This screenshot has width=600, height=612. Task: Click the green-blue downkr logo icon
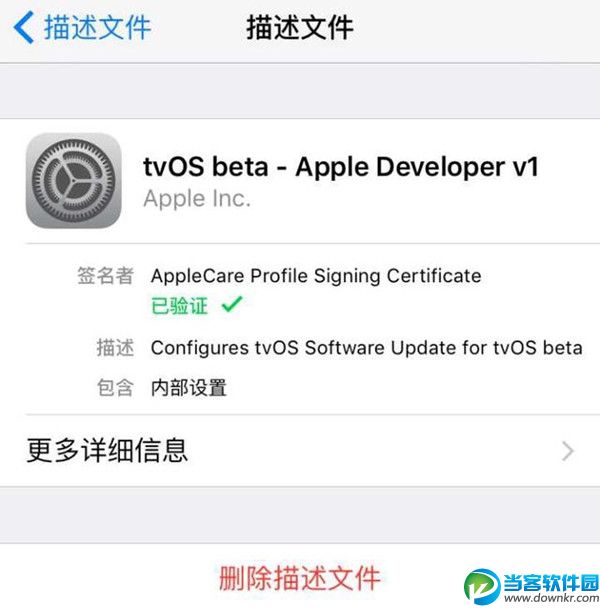pos(482,586)
